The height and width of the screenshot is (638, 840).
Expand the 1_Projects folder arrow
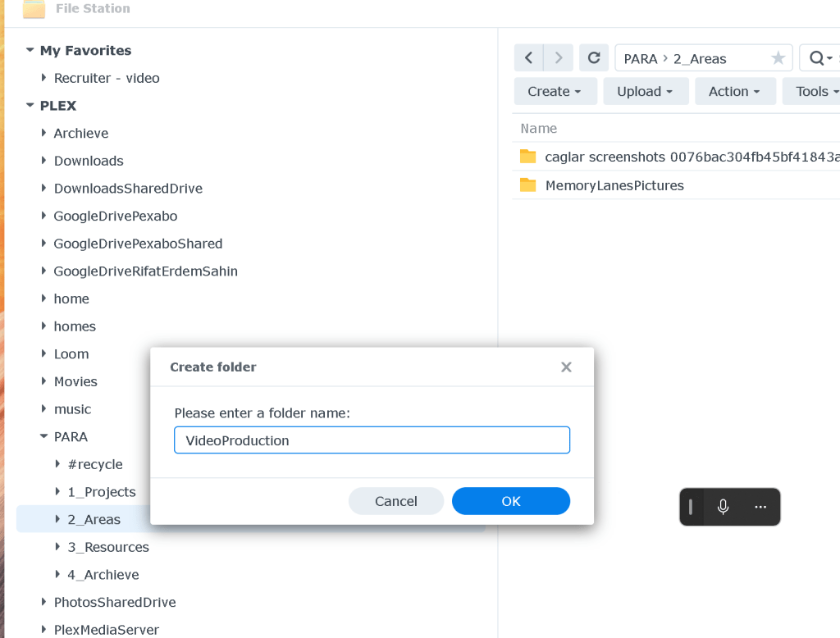click(x=58, y=492)
